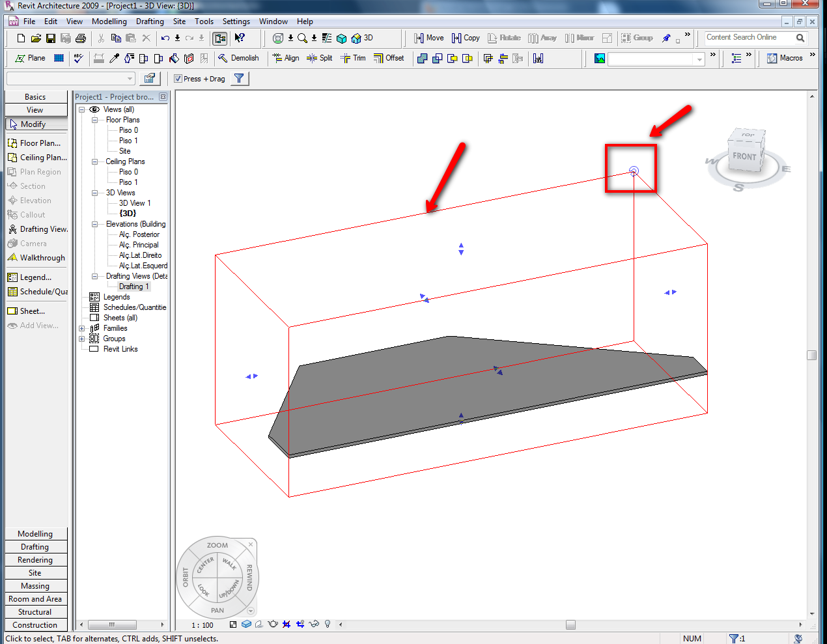Open the File menu
Screen dimensions: 827x644
click(29, 21)
